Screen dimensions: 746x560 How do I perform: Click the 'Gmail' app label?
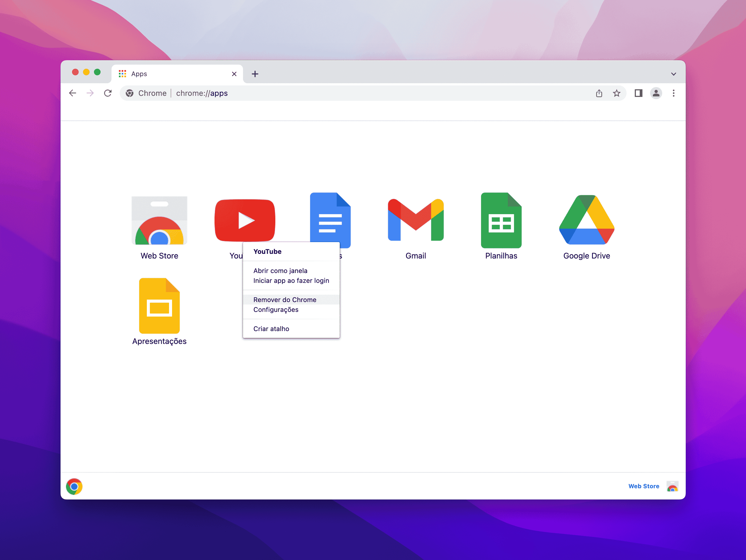point(416,256)
